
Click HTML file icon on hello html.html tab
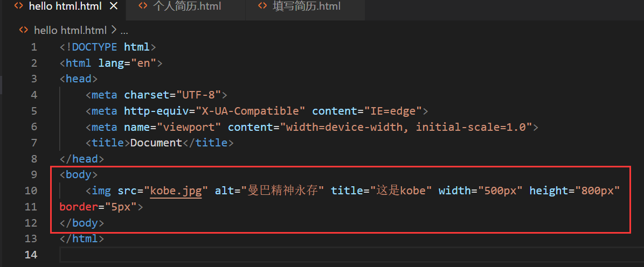[18, 6]
